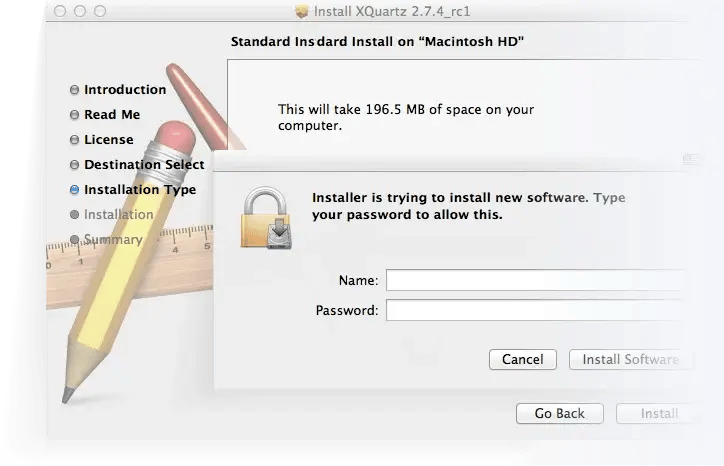The image size is (724, 466).
Task: Select the License step
Action: [109, 139]
